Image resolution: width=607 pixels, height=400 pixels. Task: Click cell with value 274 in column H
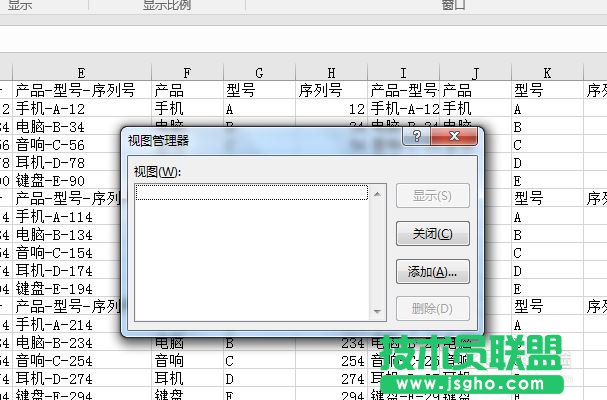pyautogui.click(x=331, y=379)
